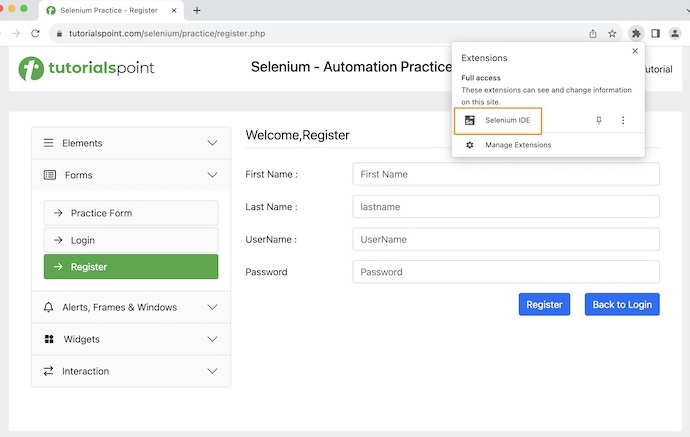Viewport: 690px width, 437px height.
Task: Go to the Login menu item
Action: (130, 240)
